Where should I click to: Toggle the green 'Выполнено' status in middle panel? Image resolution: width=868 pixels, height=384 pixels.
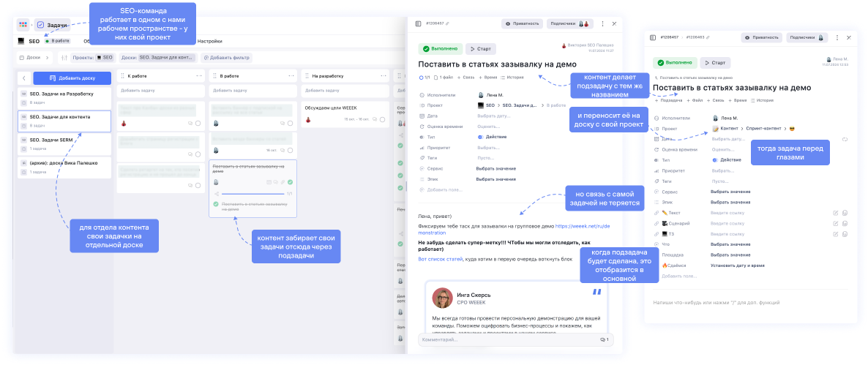pos(440,49)
